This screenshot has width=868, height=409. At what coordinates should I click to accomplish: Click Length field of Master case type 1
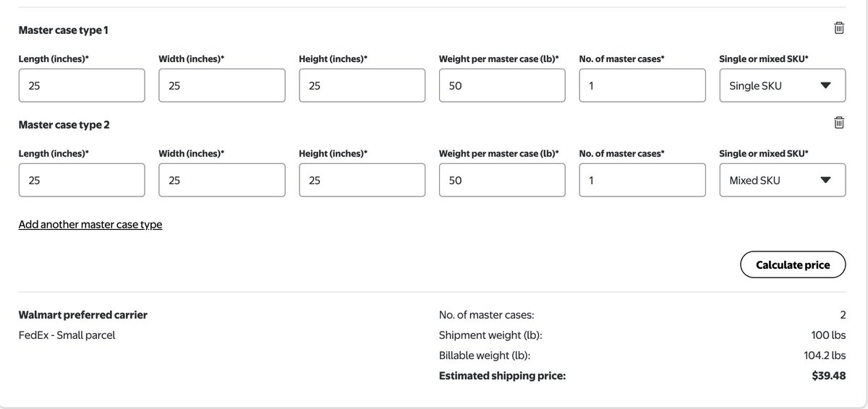[x=82, y=85]
